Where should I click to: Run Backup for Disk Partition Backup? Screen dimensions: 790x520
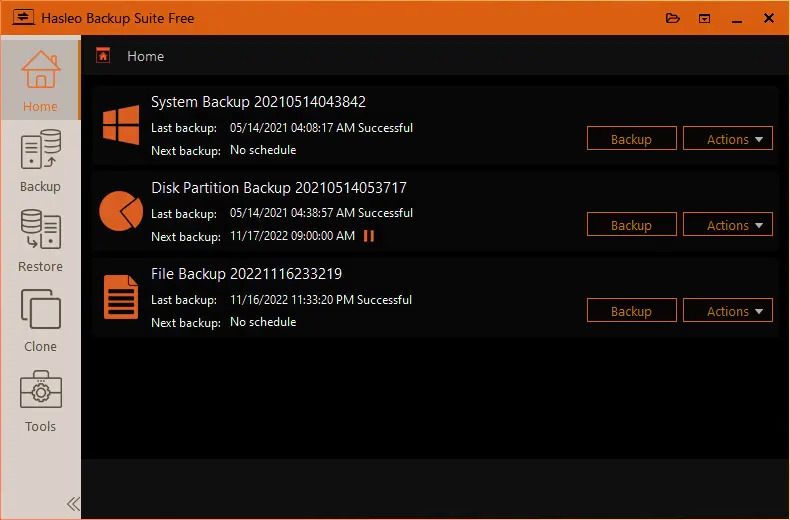pos(631,225)
